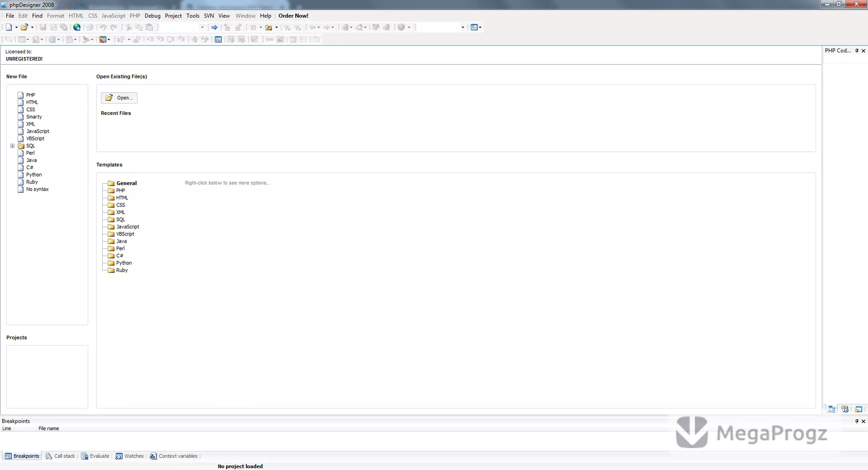Click the Open... button
The width and height of the screenshot is (868, 470).
click(119, 98)
